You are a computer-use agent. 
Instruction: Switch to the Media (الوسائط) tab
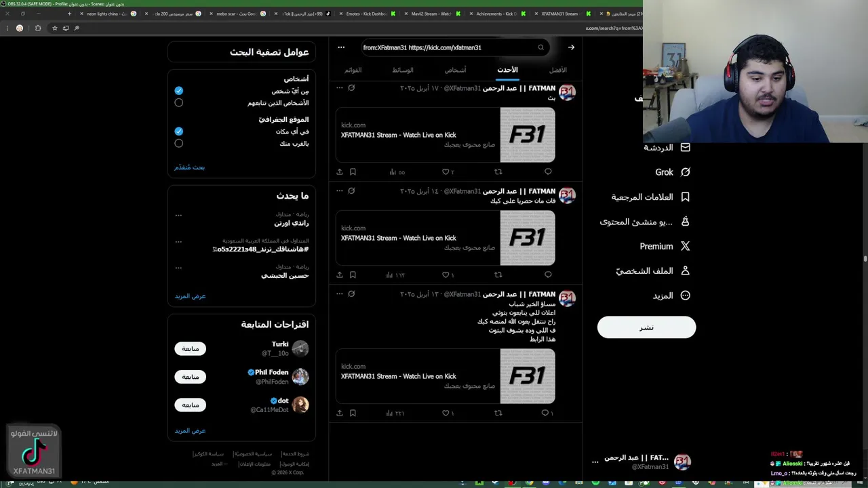tap(403, 70)
